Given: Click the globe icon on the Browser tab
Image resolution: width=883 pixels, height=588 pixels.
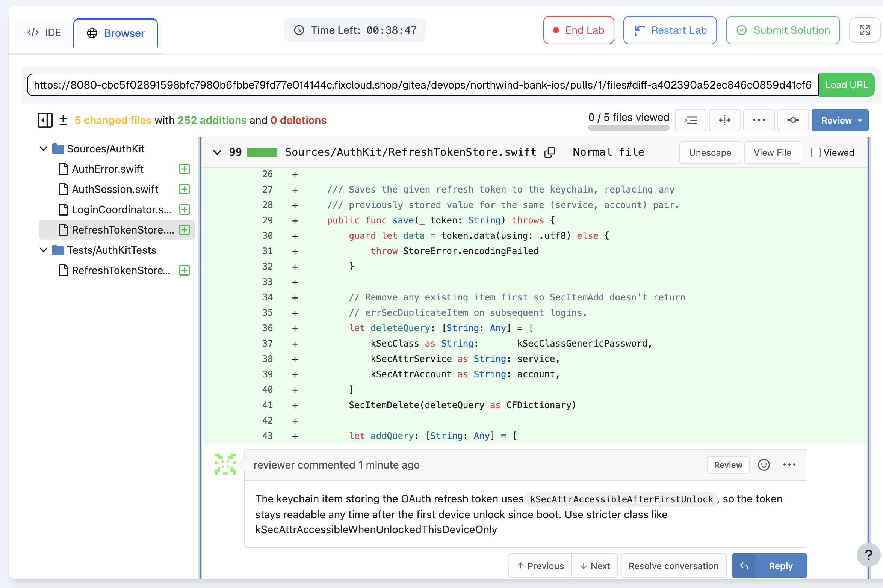Looking at the screenshot, I should click(x=92, y=33).
